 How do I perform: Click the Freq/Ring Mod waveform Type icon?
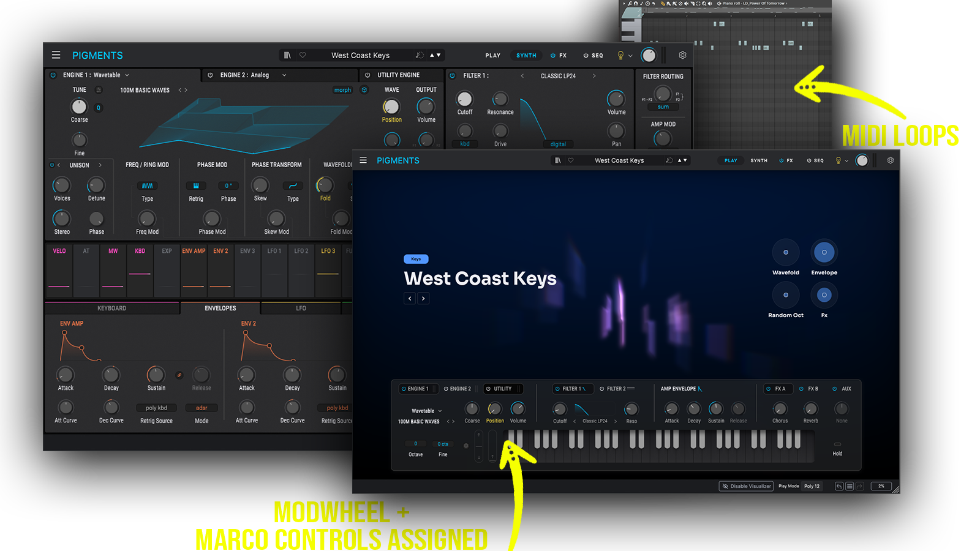pyautogui.click(x=148, y=186)
